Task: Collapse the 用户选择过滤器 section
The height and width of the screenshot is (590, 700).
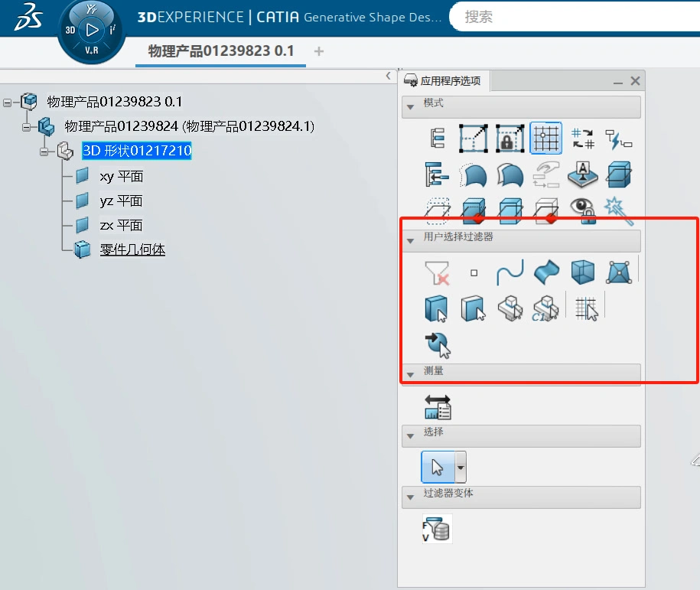Action: pos(410,241)
